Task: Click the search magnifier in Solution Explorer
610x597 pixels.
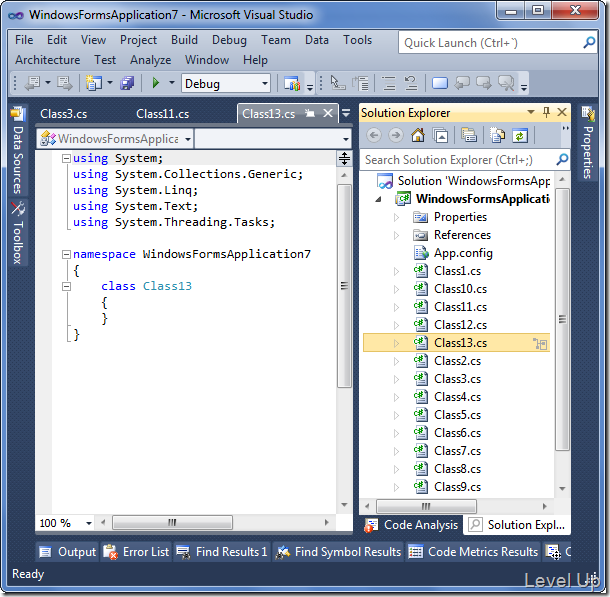Action: 562,159
